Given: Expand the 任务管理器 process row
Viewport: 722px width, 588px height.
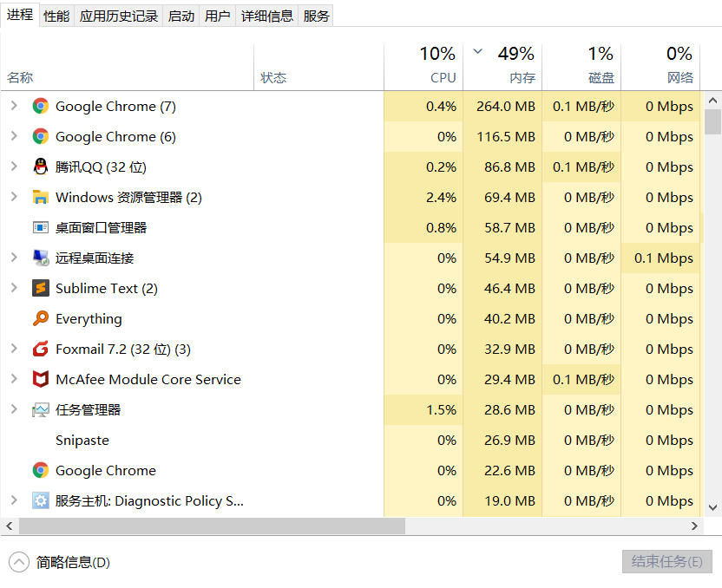Looking at the screenshot, I should point(14,409).
